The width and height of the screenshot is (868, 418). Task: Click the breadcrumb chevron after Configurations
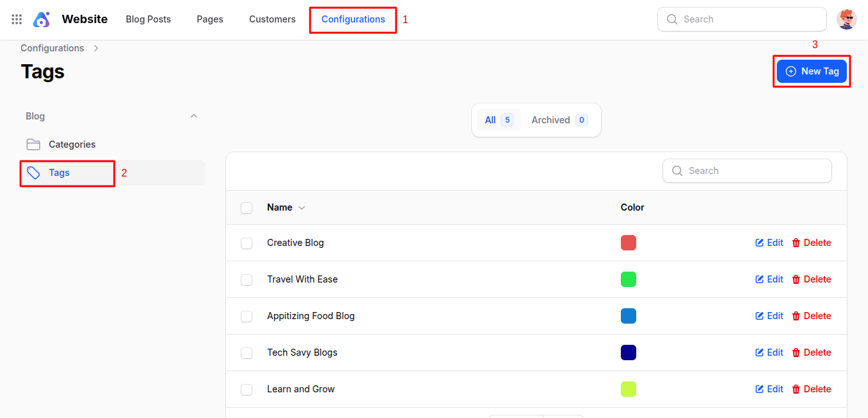(96, 48)
